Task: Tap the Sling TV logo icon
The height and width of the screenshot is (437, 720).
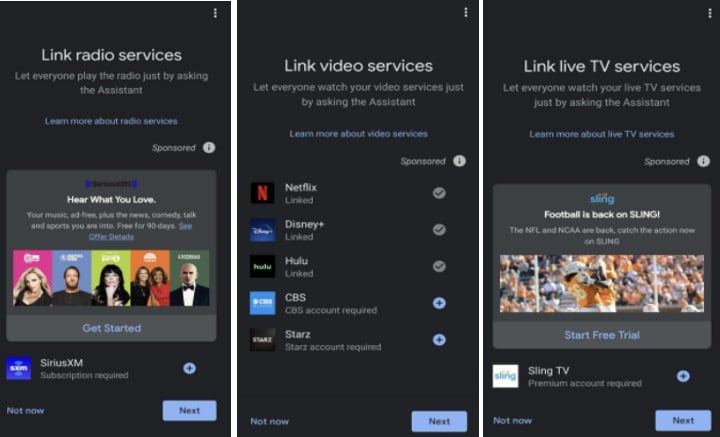Action: pos(506,376)
